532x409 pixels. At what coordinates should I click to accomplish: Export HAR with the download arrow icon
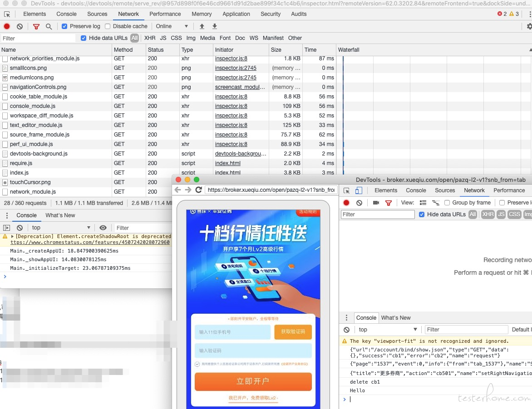(x=215, y=26)
